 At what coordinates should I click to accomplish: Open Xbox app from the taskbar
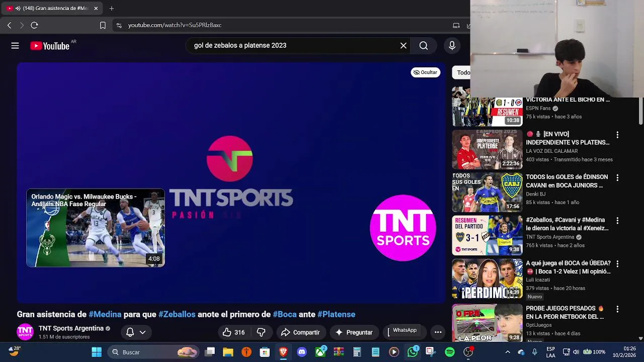point(320,352)
